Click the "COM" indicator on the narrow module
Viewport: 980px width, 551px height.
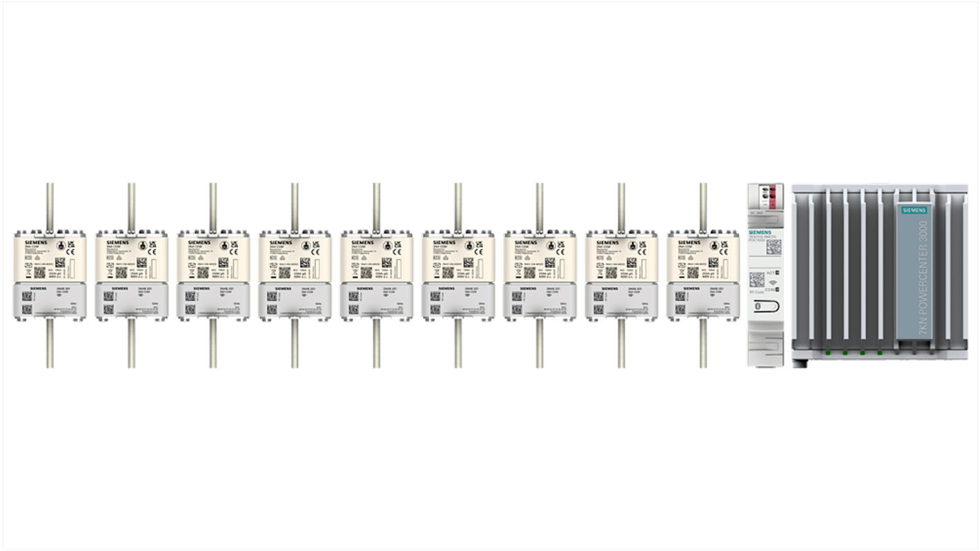pos(773,289)
